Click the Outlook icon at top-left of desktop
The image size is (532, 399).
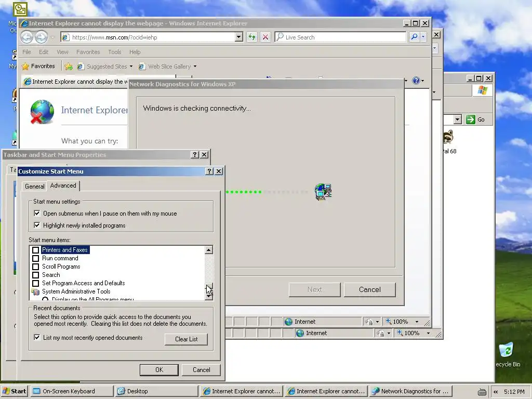click(20, 9)
